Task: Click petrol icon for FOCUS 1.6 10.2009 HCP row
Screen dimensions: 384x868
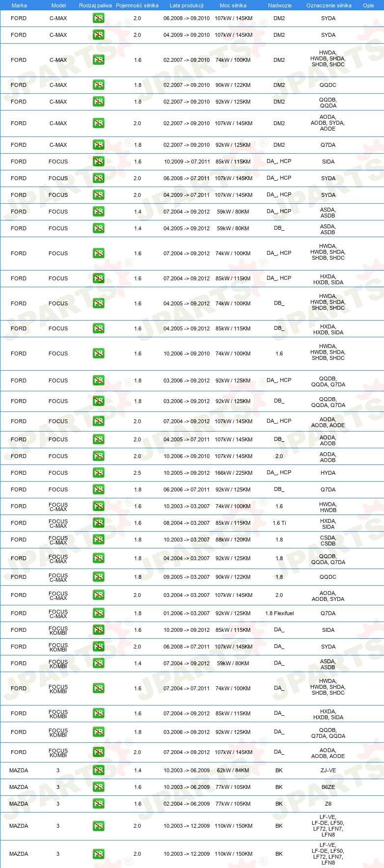Action: pyautogui.click(x=99, y=162)
